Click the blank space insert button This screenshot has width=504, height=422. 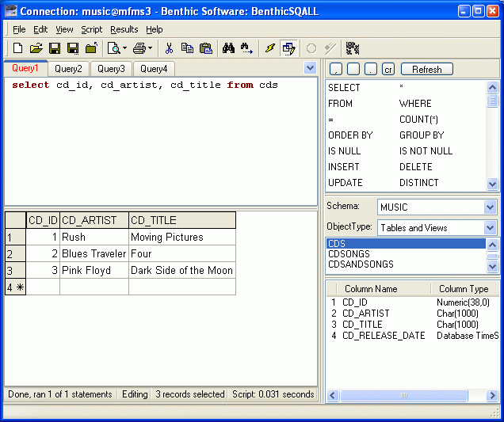point(353,70)
